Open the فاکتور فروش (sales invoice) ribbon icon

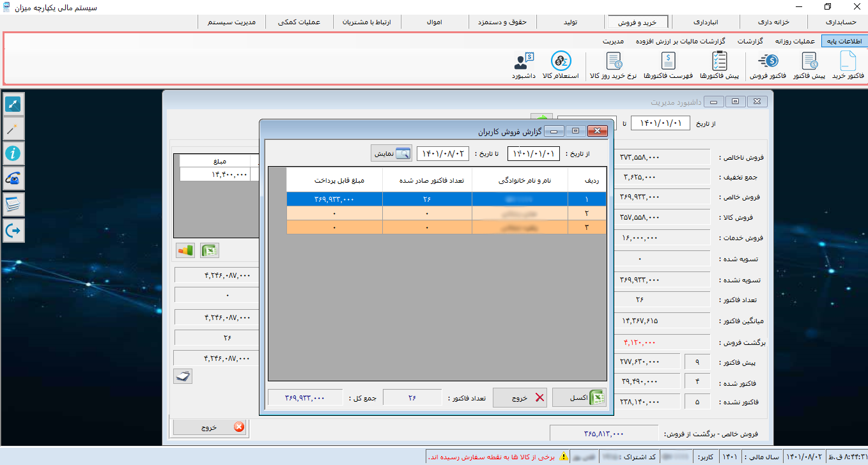[x=768, y=66]
